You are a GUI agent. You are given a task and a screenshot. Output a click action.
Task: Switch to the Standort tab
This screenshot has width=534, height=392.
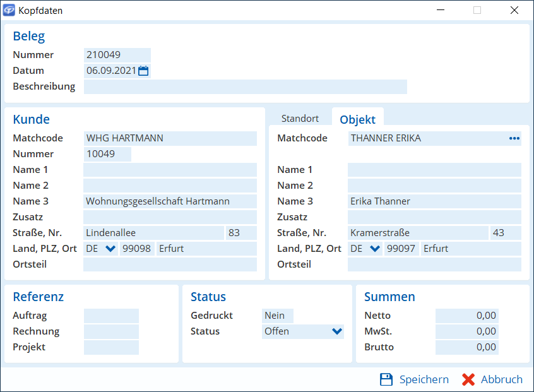[300, 118]
